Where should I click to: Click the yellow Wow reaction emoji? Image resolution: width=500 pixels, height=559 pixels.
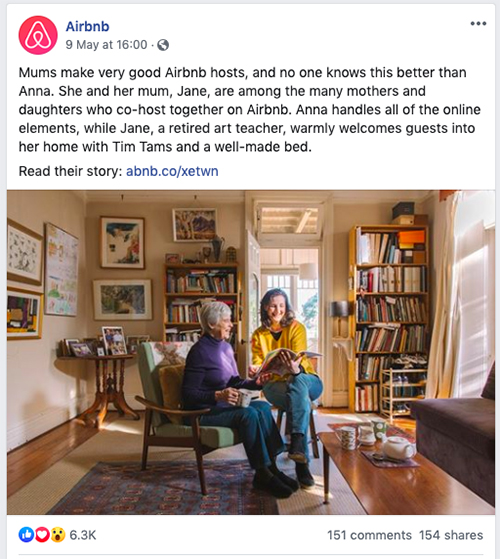click(58, 535)
